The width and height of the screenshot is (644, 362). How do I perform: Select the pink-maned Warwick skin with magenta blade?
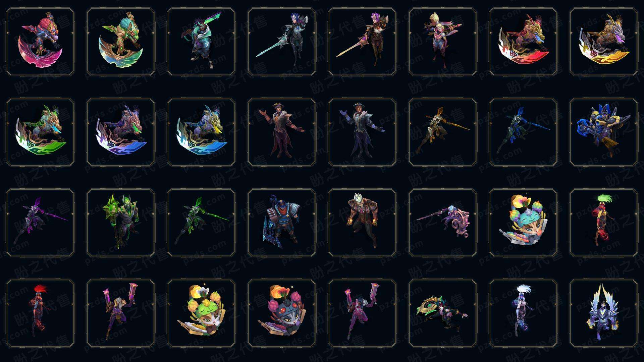pyautogui.click(x=40, y=42)
